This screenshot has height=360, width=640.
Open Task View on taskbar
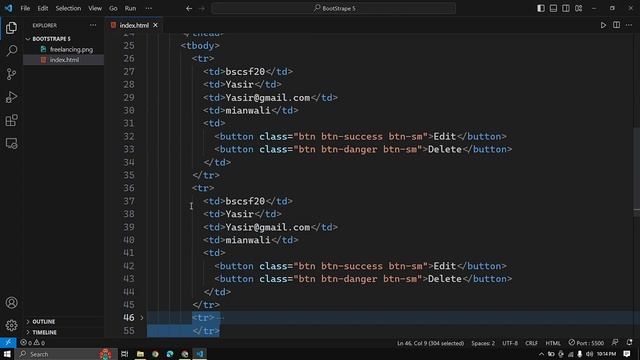[x=124, y=354]
